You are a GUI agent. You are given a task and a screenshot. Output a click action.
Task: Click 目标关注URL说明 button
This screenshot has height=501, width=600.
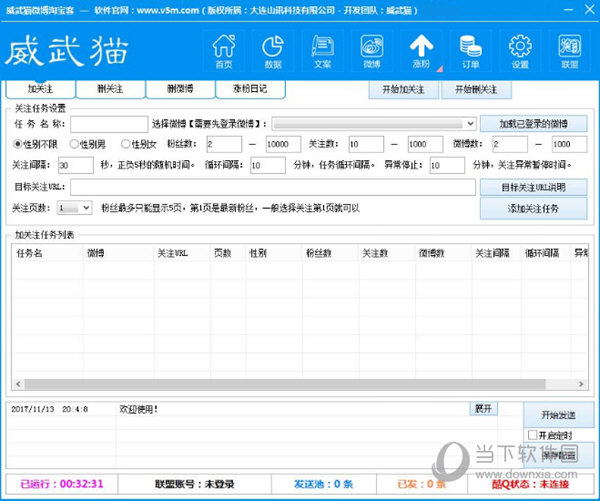coord(533,187)
